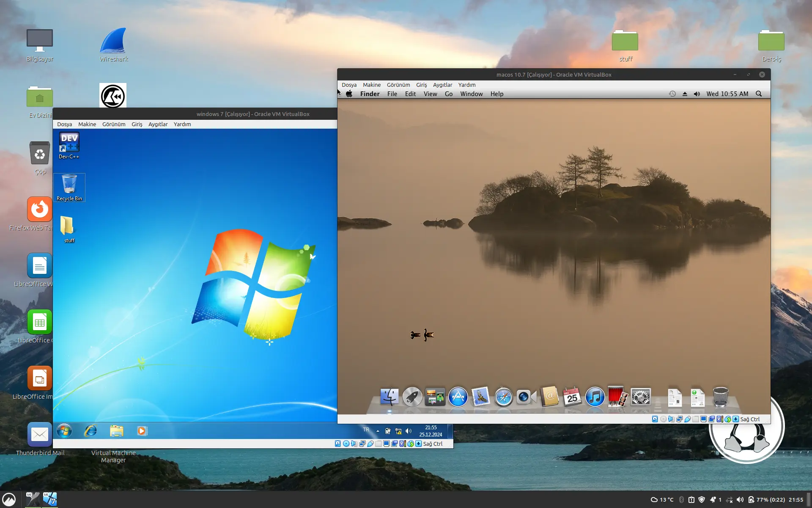
Task: Open Finder in the macOS dock
Action: click(x=389, y=397)
